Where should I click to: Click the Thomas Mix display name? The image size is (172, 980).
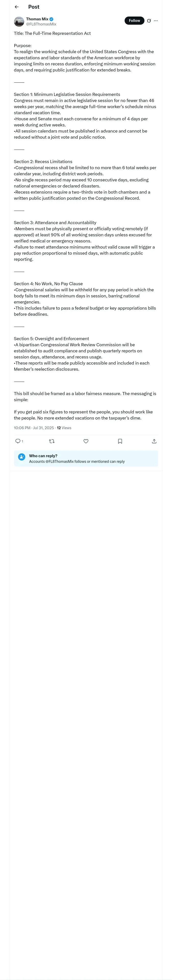pyautogui.click(x=37, y=19)
